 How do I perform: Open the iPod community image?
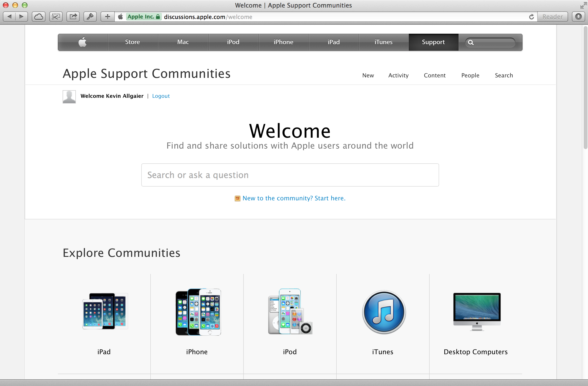(290, 311)
